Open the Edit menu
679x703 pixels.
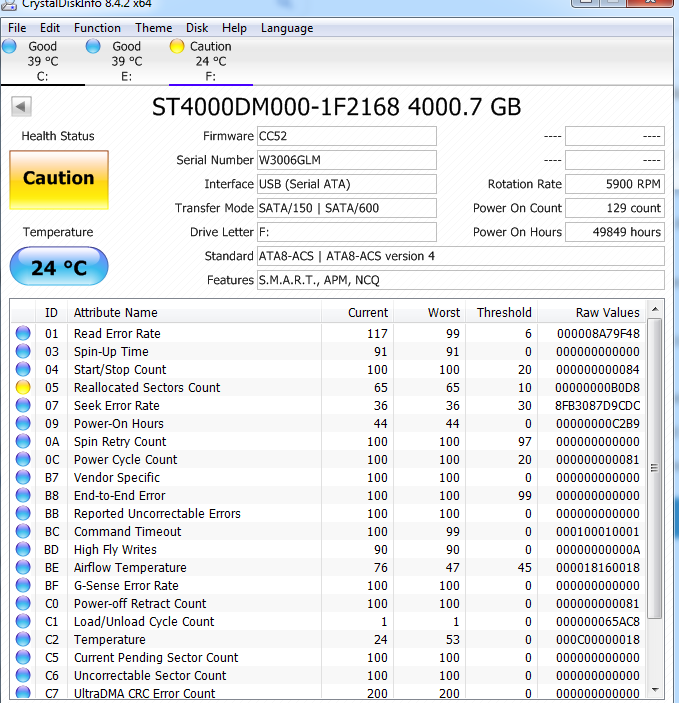[x=50, y=28]
